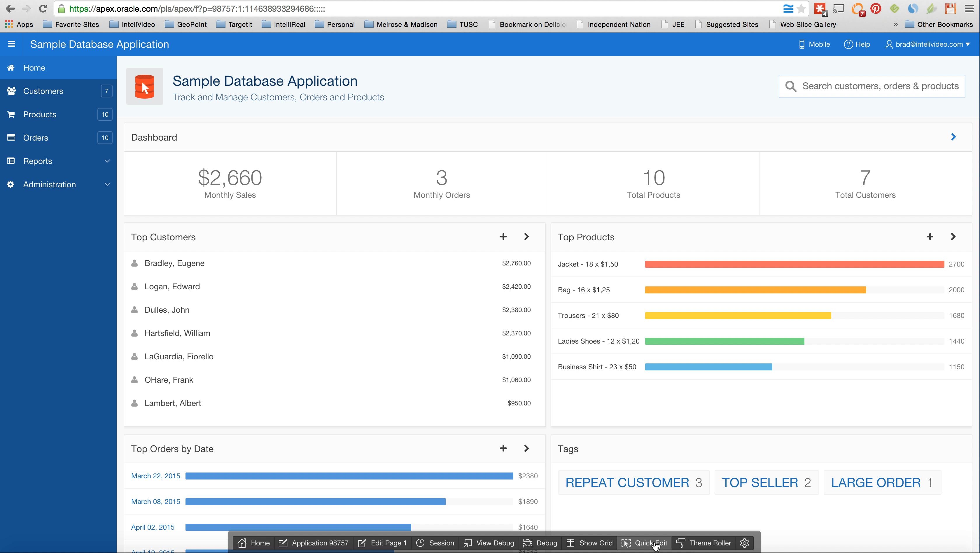Viewport: 980px width, 553px height.
Task: Click the Search customers field
Action: pyautogui.click(x=872, y=86)
